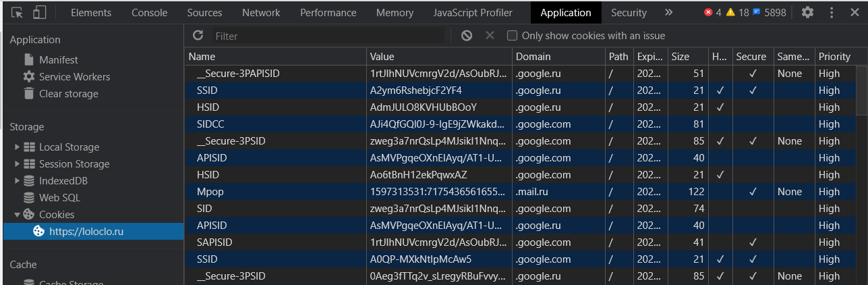Activate the inspect element picker icon
This screenshot has width=868, height=285.
tap(18, 13)
